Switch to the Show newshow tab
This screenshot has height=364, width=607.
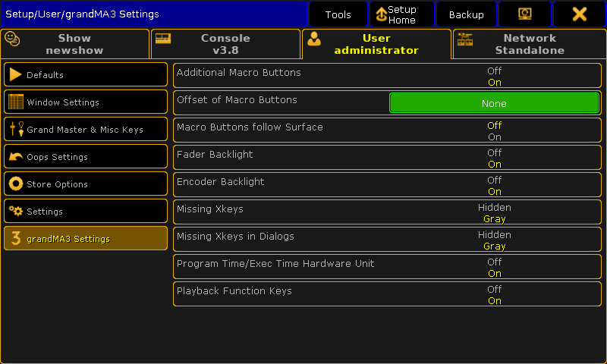74,44
